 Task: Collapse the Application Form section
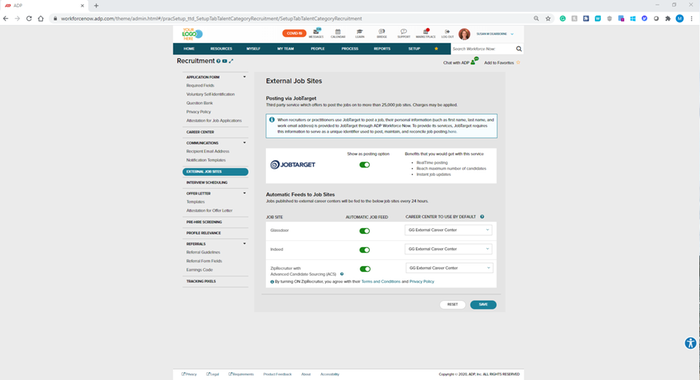(x=244, y=77)
